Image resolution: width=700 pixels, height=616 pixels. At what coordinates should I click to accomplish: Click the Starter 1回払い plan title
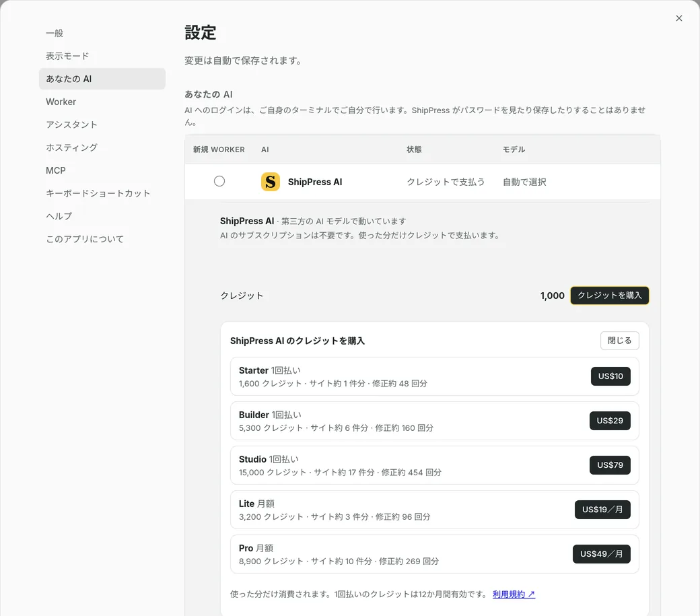click(270, 370)
